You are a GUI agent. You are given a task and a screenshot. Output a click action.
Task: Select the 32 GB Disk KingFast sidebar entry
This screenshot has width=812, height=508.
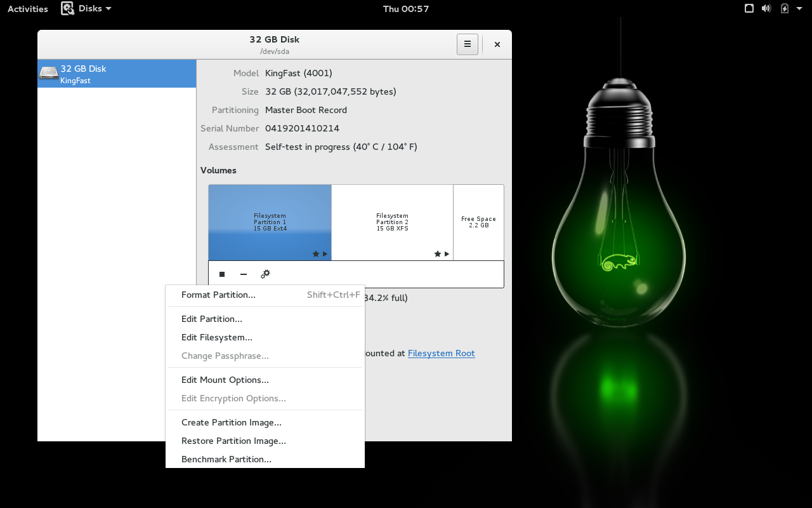117,74
